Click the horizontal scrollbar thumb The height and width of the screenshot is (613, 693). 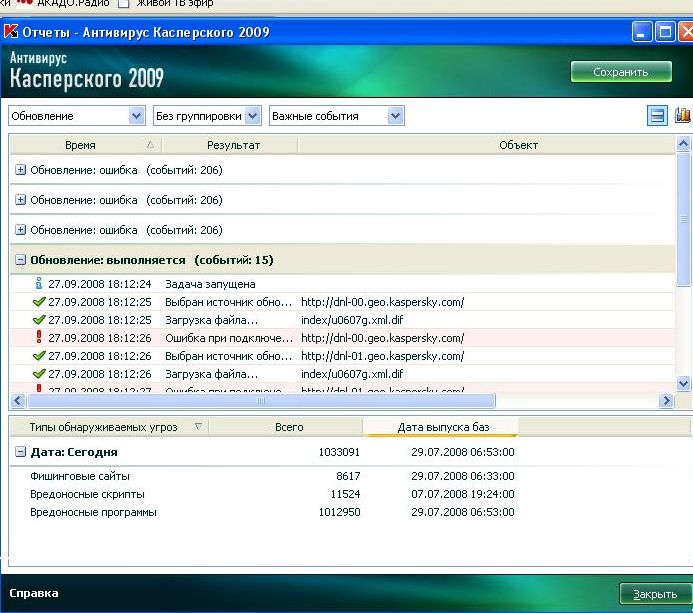(261, 400)
